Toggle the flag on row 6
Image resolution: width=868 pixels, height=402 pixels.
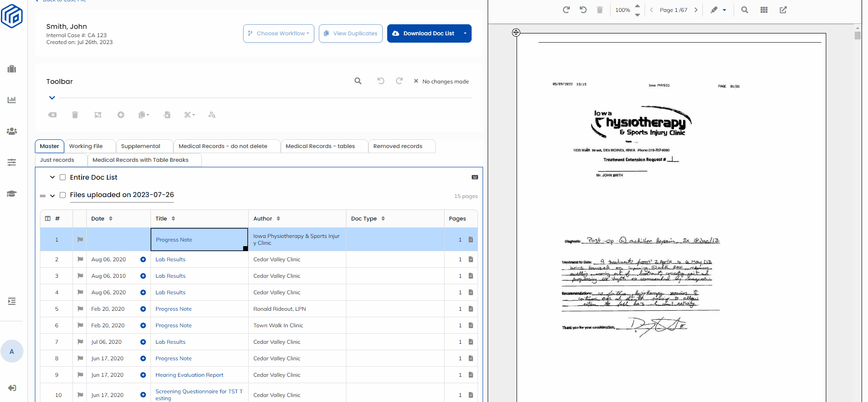80,325
